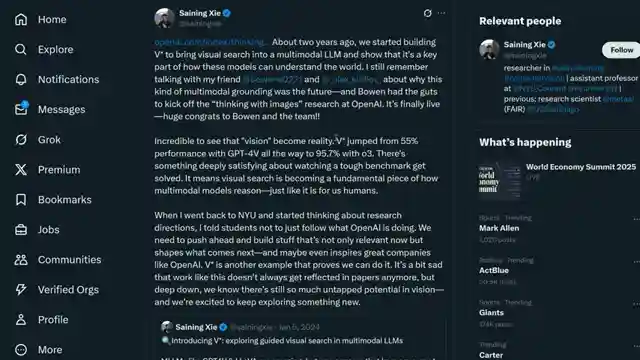640x360 pixels.
Task: Open the Notifications bell icon
Action: tap(21, 80)
